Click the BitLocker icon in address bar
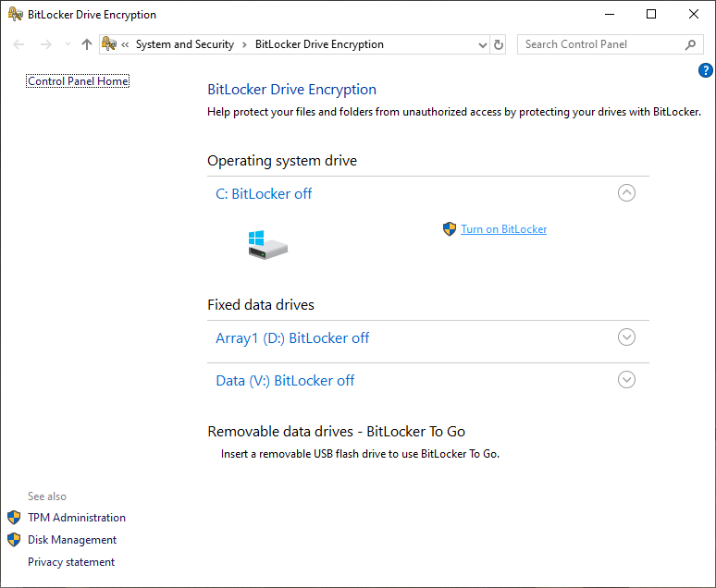Image resolution: width=716 pixels, height=588 pixels. [108, 43]
